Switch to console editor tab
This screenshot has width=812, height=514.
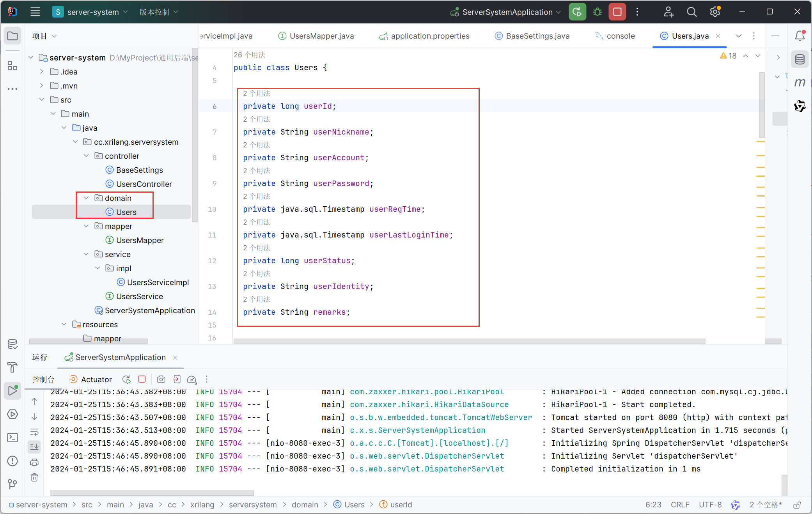point(615,36)
